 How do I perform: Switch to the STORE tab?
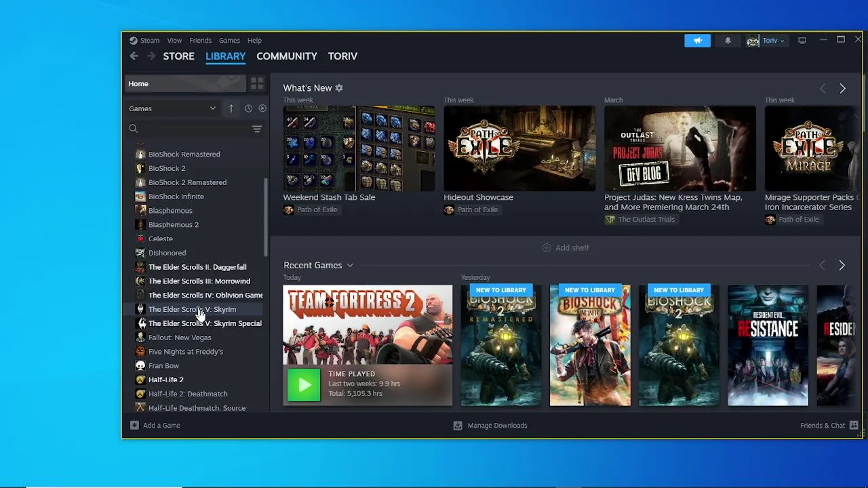coord(178,56)
